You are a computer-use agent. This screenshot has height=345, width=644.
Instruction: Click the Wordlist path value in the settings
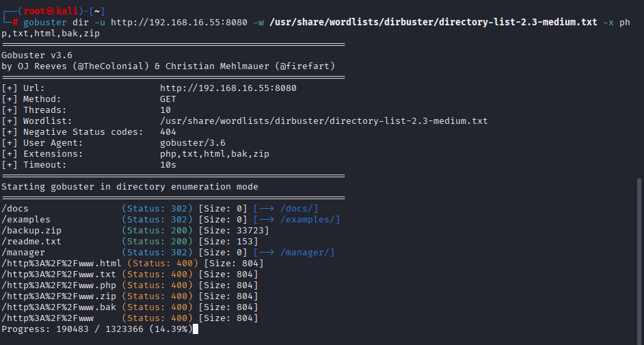coord(324,121)
